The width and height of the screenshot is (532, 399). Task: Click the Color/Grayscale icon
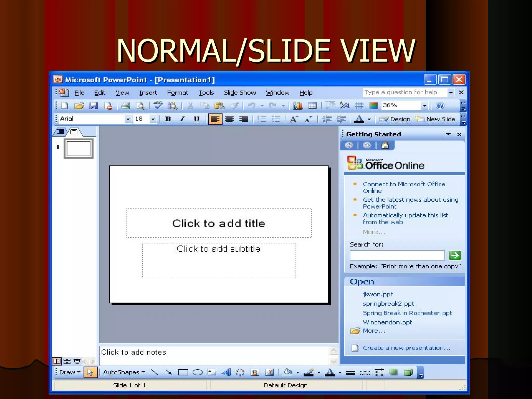click(373, 105)
